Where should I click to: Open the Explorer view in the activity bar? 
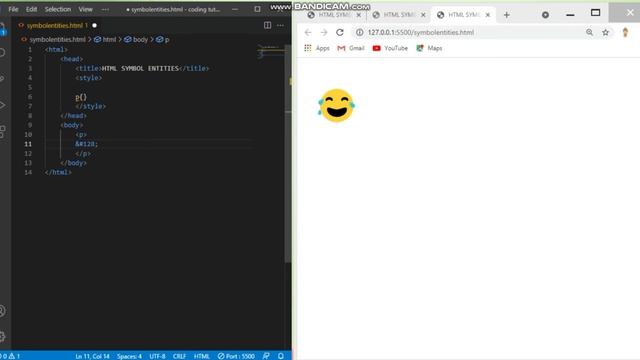coord(2,29)
